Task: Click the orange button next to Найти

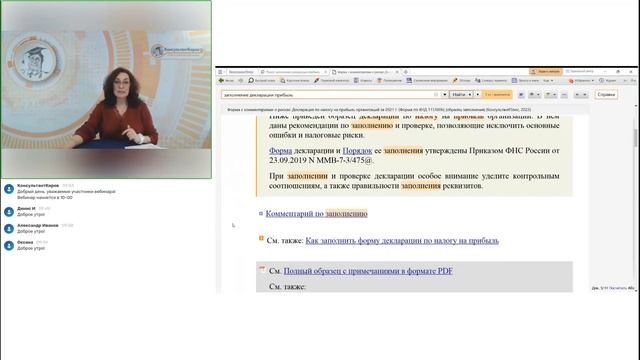Action: (x=497, y=95)
